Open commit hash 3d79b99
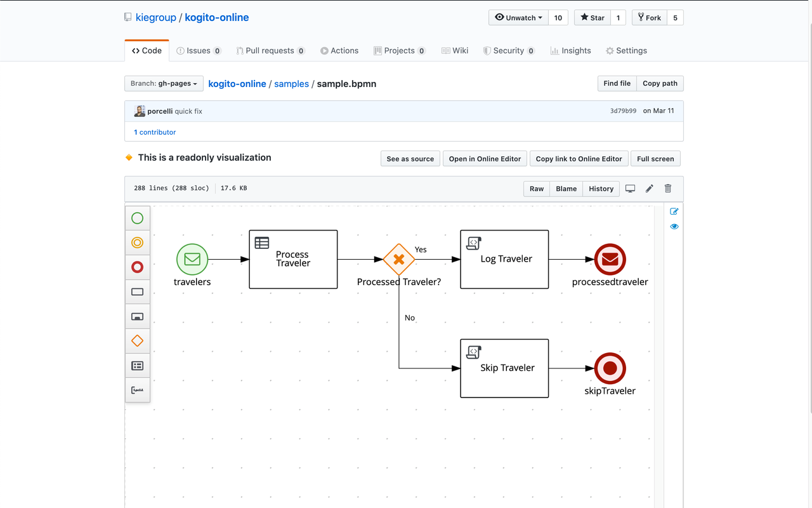Image resolution: width=812 pixels, height=508 pixels. (x=623, y=111)
